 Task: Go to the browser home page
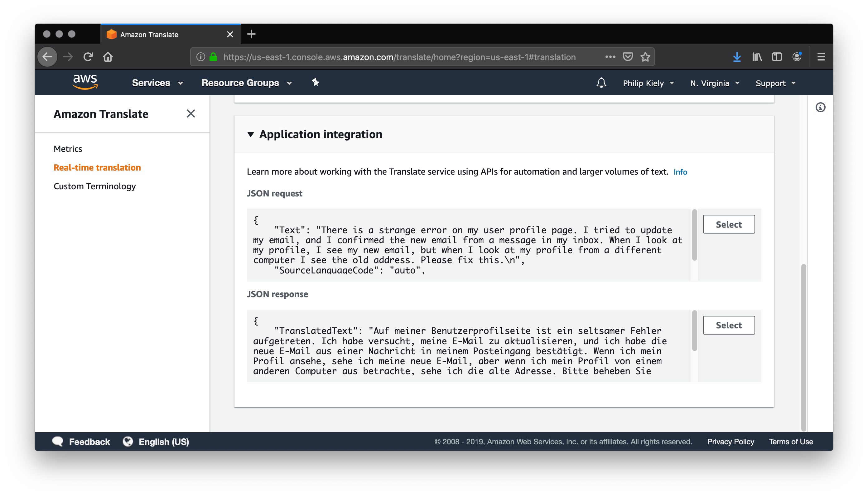(x=108, y=57)
